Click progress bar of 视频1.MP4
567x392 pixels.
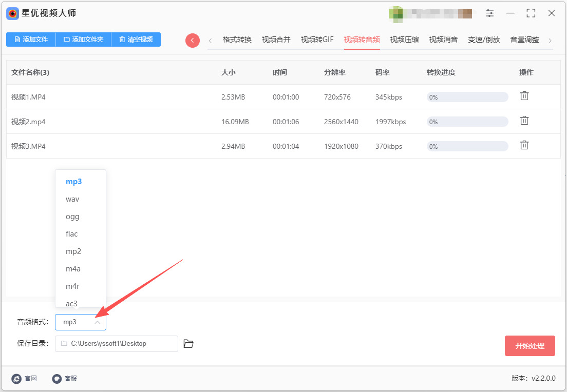tap(467, 97)
